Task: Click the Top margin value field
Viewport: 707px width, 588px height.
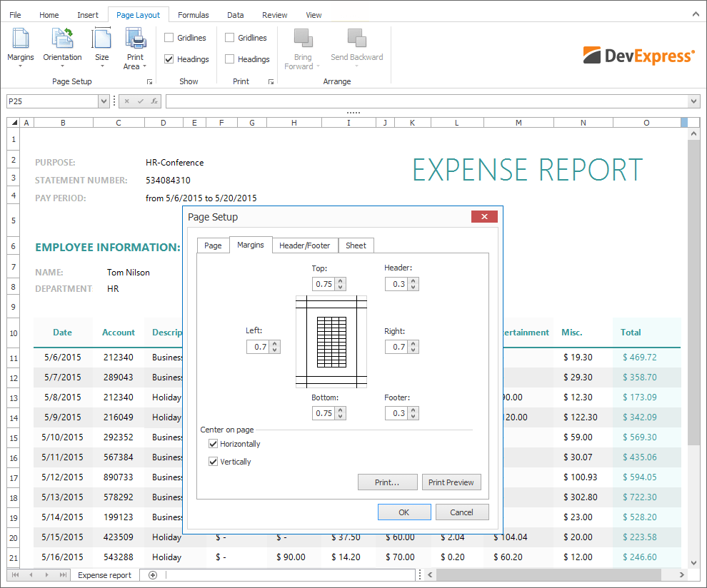Action: (x=324, y=284)
